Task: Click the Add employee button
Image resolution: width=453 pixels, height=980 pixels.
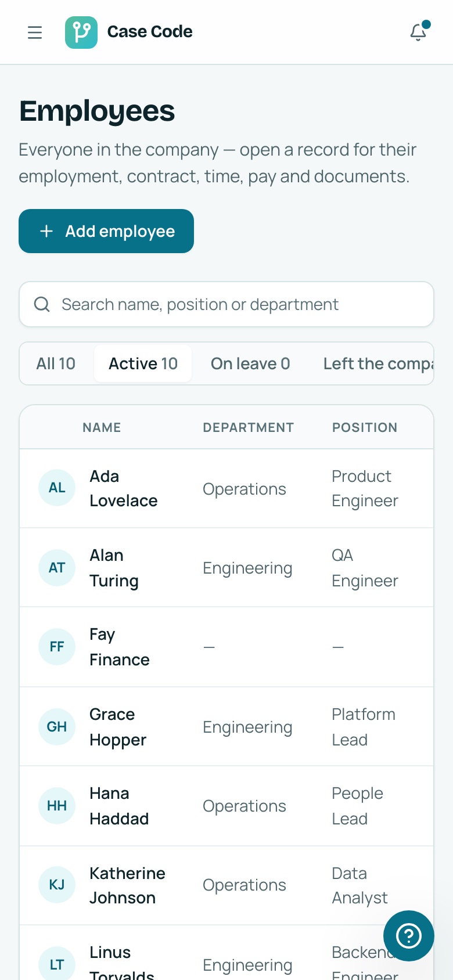Action: (106, 231)
